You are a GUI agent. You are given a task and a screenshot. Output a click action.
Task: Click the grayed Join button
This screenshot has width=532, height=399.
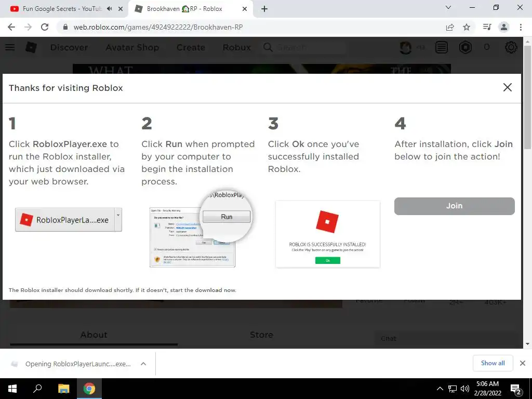(454, 206)
